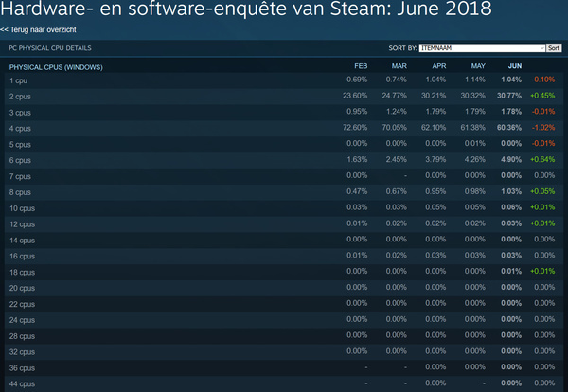Click the Physical CPUs (Windows) section title
Image resolution: width=568 pixels, height=392 pixels.
point(56,67)
